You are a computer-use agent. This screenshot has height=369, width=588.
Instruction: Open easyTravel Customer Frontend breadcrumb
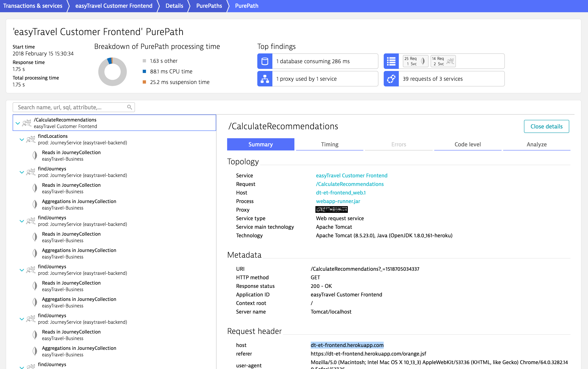[114, 6]
